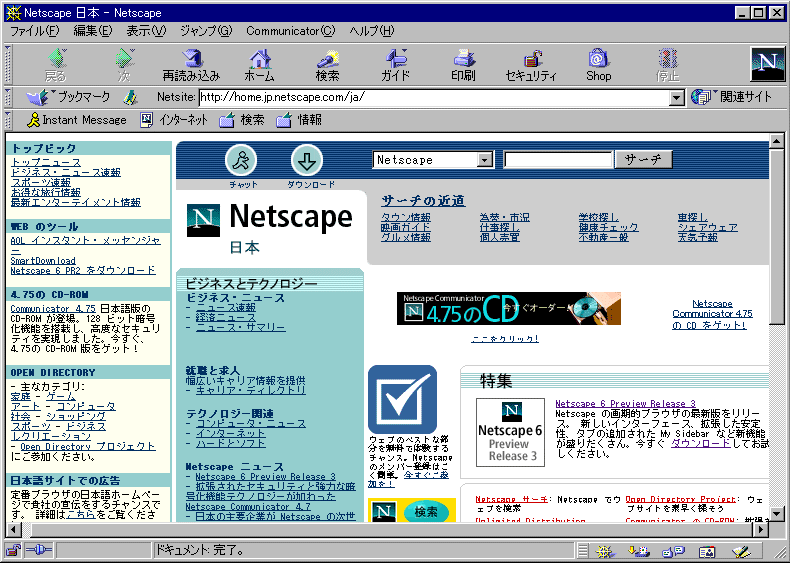790x563 pixels.
Task: Open the 編集(E) menu
Action: coord(93,31)
